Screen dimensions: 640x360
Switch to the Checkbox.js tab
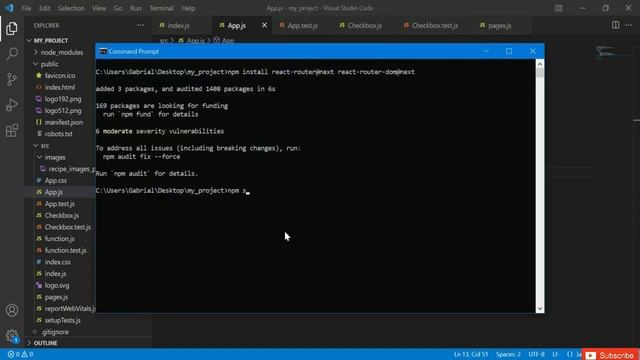(364, 26)
